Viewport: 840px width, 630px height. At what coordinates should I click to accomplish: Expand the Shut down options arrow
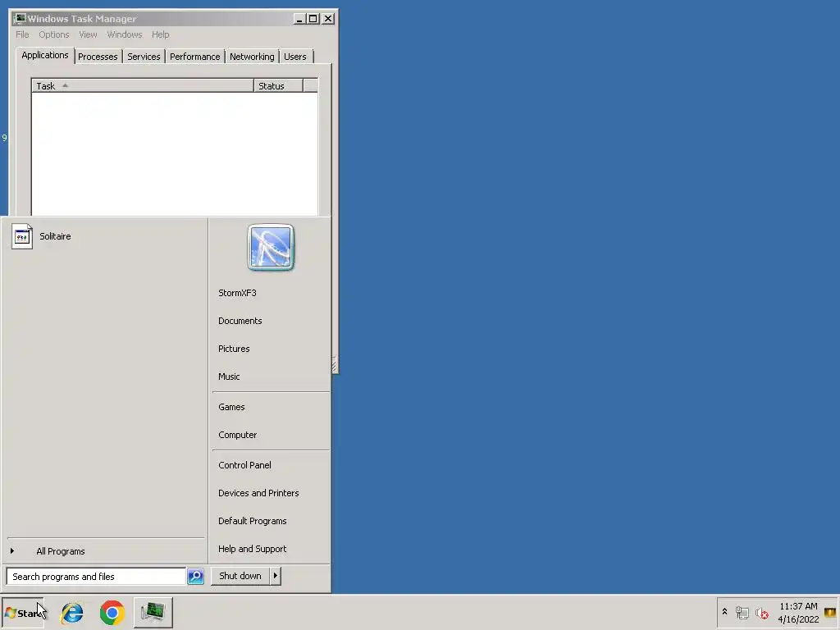coord(276,576)
